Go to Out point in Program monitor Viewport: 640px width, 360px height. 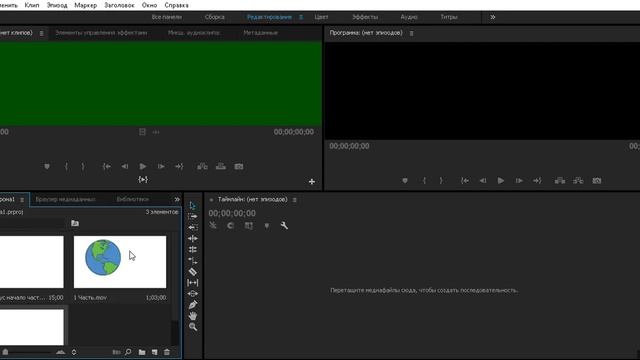click(x=537, y=180)
